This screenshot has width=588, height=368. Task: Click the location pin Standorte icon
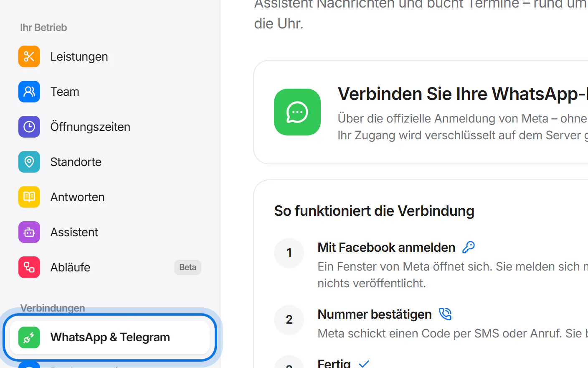29,162
